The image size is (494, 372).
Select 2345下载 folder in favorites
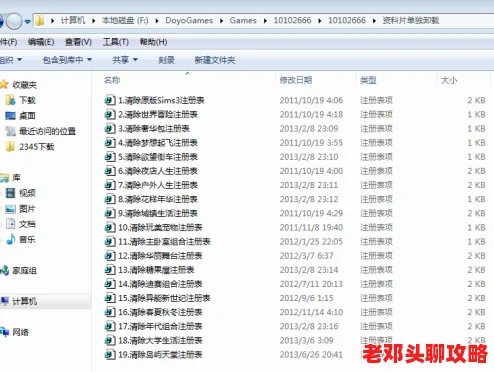tap(36, 147)
